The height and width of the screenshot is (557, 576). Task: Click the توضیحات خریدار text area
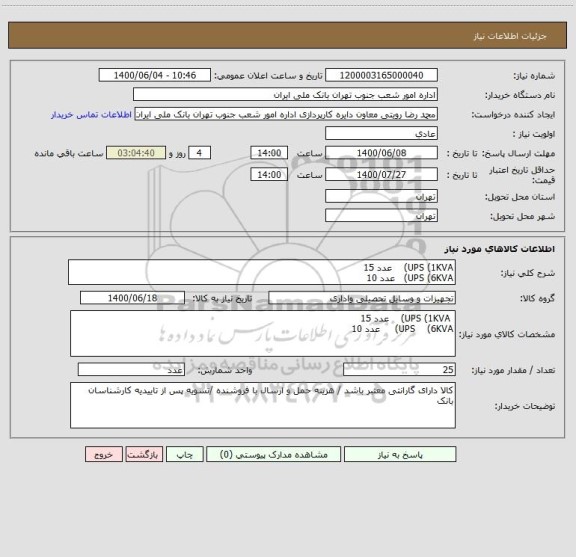click(263, 405)
